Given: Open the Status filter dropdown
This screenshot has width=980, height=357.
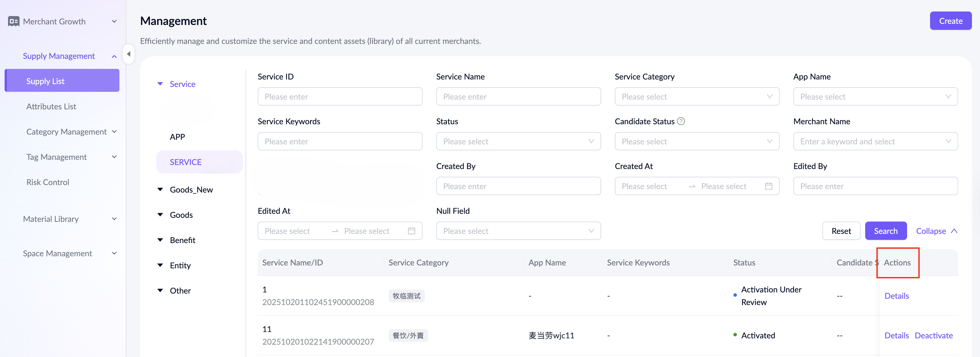Looking at the screenshot, I should pos(518,141).
